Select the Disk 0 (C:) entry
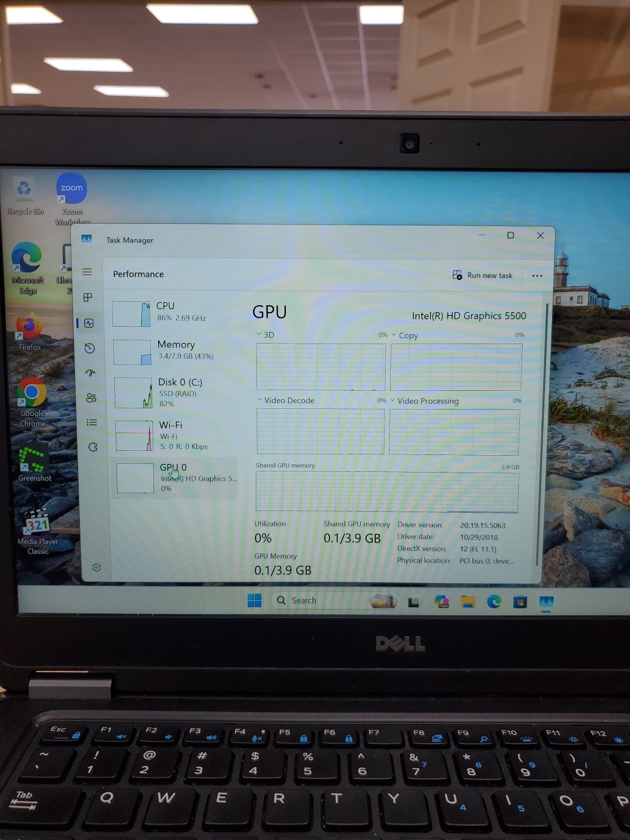The image size is (630, 840). pyautogui.click(x=174, y=393)
